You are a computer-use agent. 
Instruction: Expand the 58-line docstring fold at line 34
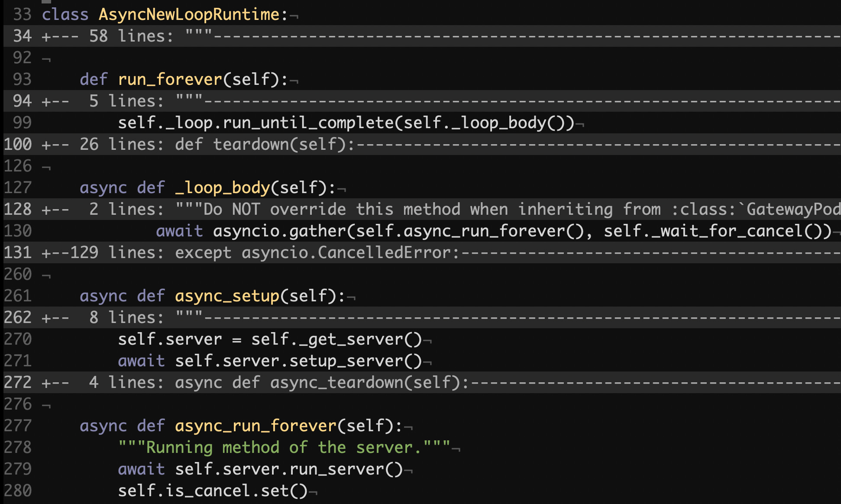130,36
